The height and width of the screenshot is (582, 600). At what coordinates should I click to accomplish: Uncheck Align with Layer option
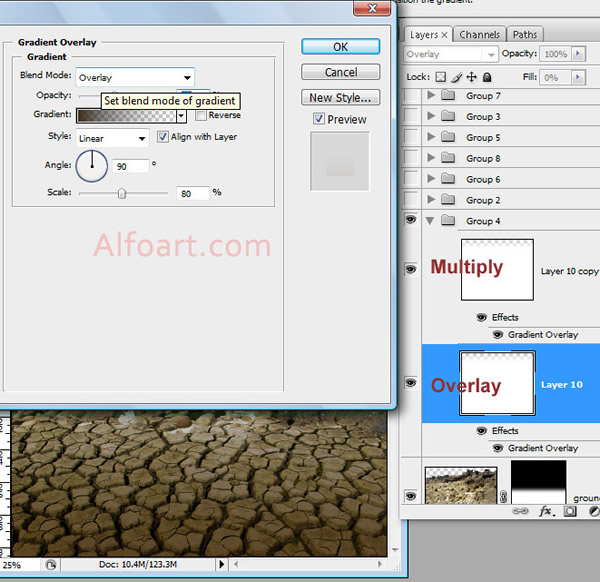163,137
